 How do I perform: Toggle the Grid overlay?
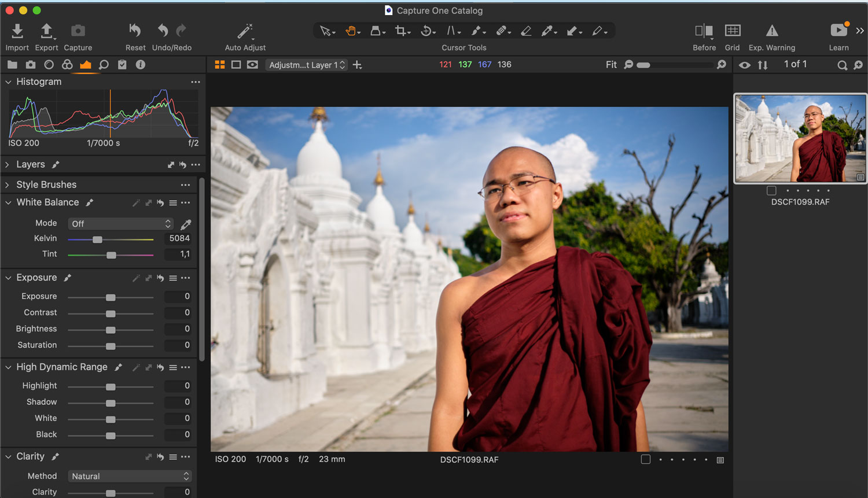tap(733, 31)
